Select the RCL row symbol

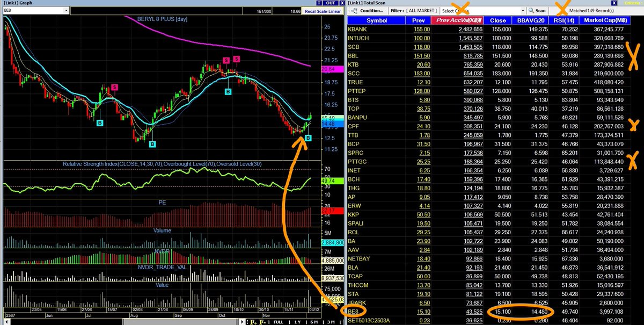(x=355, y=233)
